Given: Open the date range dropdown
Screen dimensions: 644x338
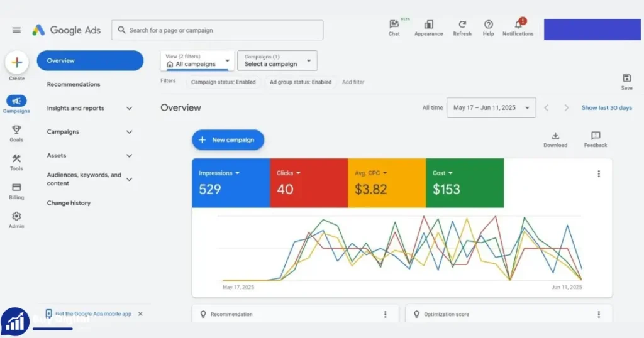Looking at the screenshot, I should click(x=491, y=108).
